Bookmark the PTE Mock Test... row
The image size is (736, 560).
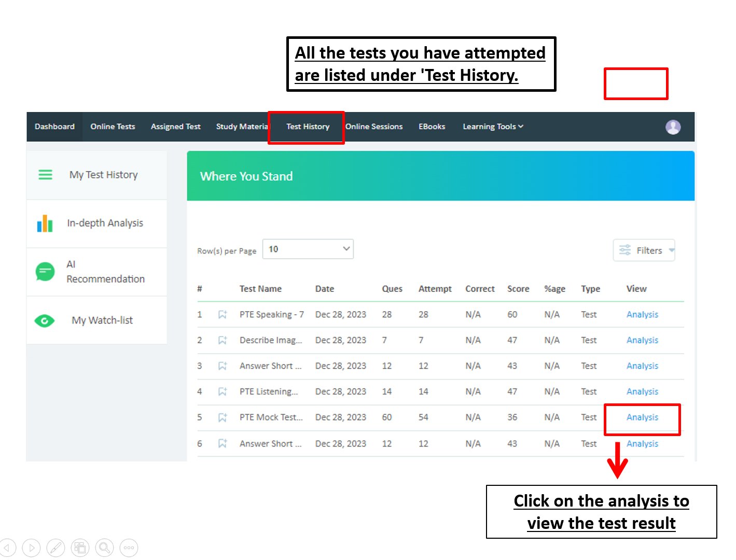coord(223,417)
